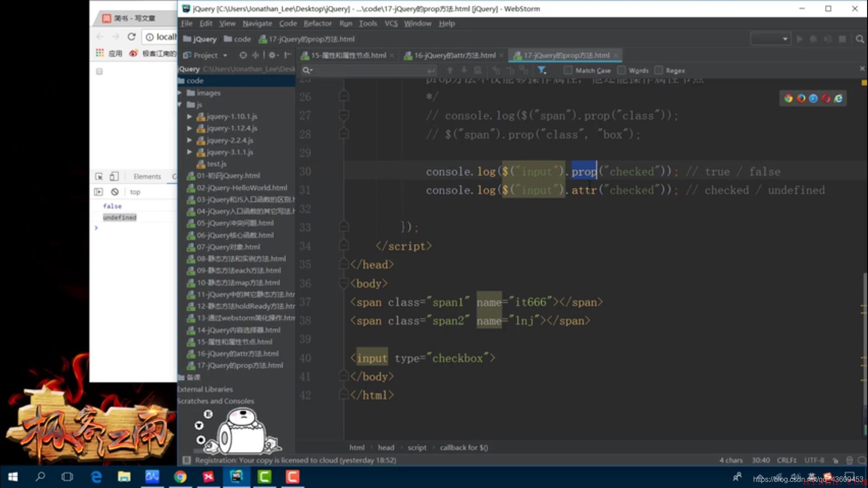The height and width of the screenshot is (488, 868).
Task: Clear console icon in DevTools
Action: (x=115, y=192)
